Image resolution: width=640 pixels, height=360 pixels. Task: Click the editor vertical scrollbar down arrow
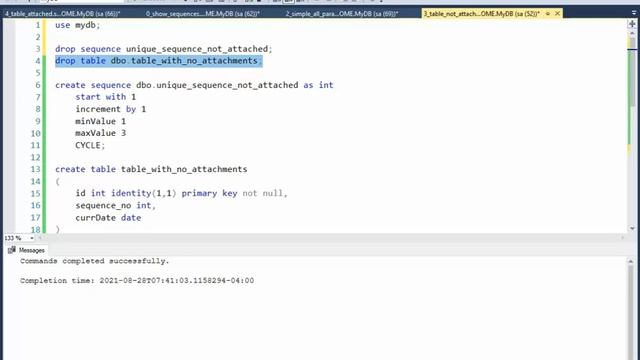[x=632, y=229]
